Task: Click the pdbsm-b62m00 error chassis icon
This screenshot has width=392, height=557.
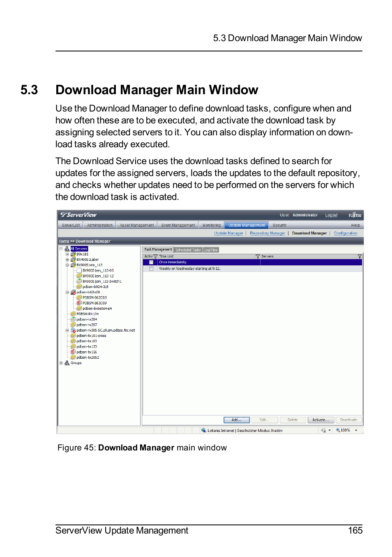Action: (73, 292)
